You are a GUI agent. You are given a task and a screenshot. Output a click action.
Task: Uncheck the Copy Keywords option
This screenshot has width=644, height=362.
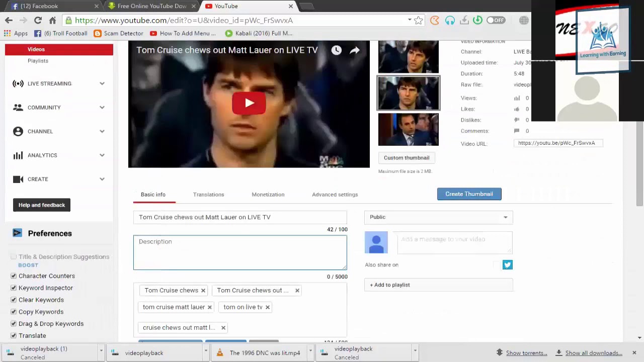coord(14,312)
